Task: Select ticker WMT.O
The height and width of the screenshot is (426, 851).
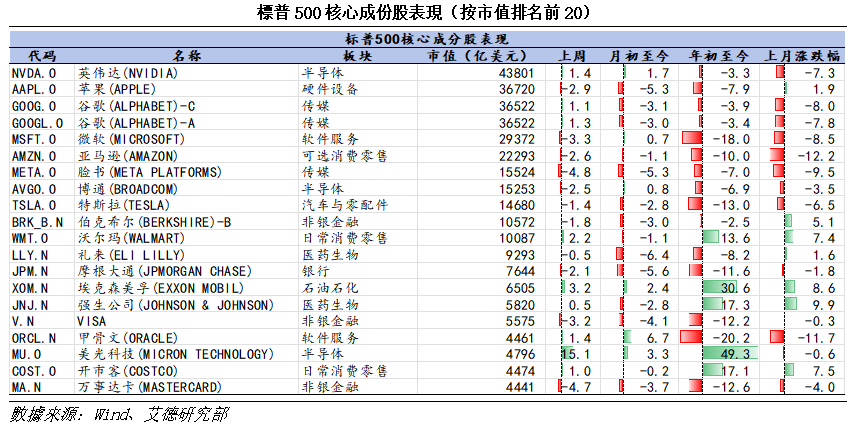Action: pyautogui.click(x=30, y=238)
